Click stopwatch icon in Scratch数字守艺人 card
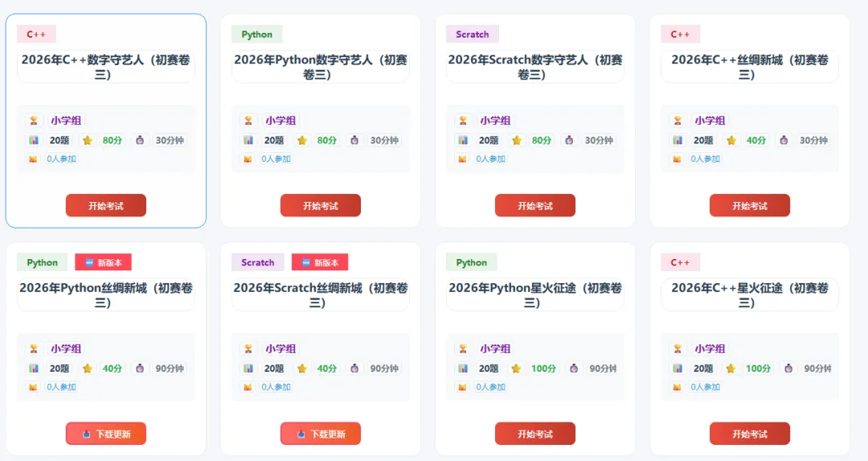Screen dimensions: 868x461 [569, 140]
